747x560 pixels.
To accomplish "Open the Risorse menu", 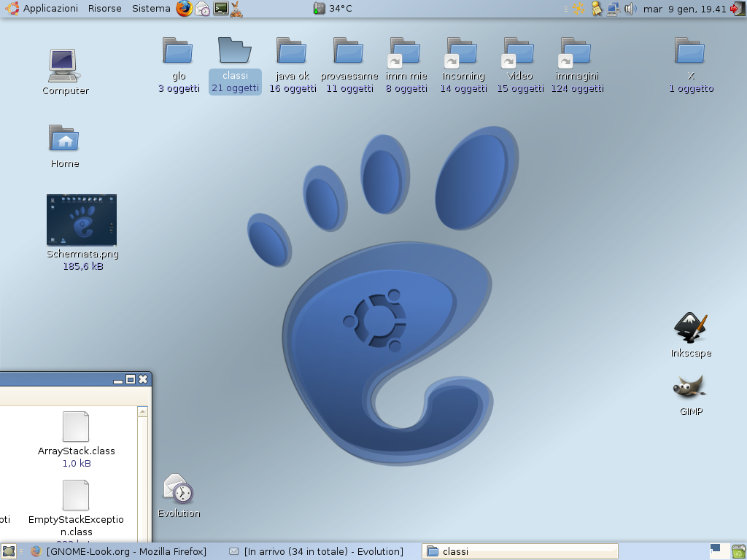I will (x=105, y=9).
